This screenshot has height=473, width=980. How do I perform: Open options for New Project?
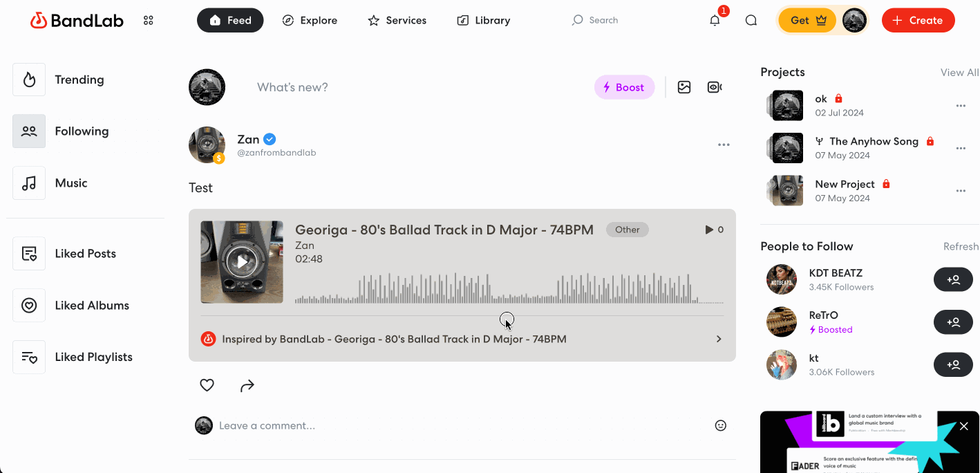coord(961,191)
